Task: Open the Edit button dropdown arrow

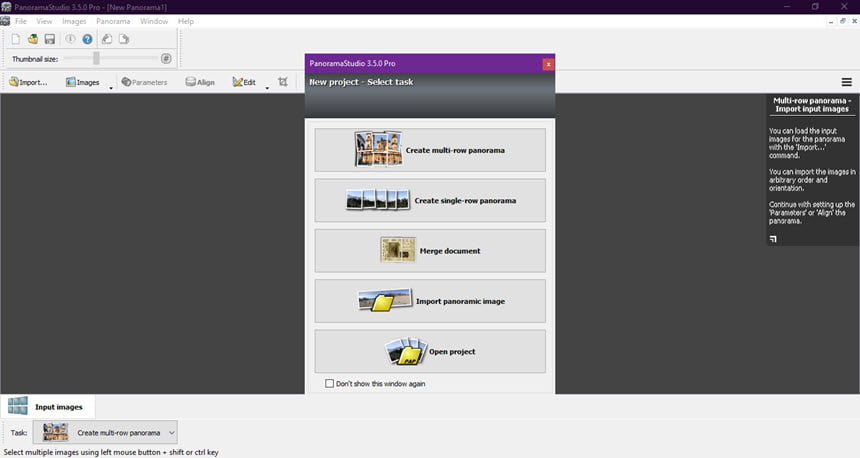Action: pyautogui.click(x=267, y=88)
